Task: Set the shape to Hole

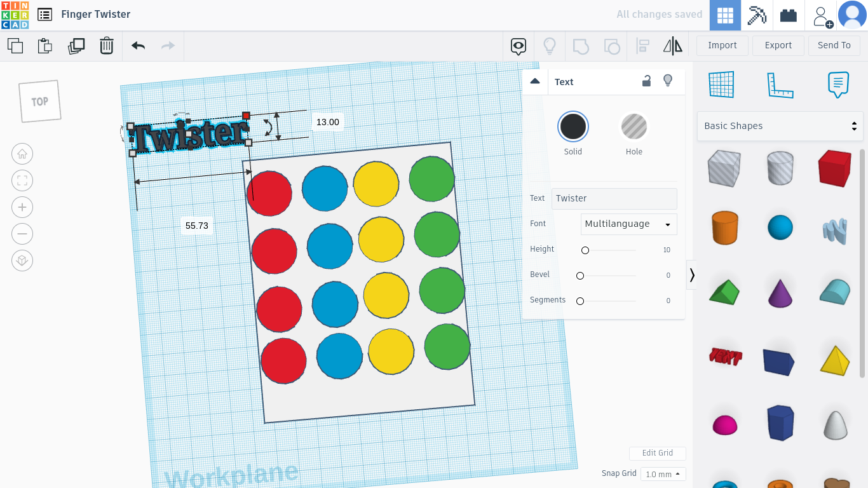Action: 634,126
